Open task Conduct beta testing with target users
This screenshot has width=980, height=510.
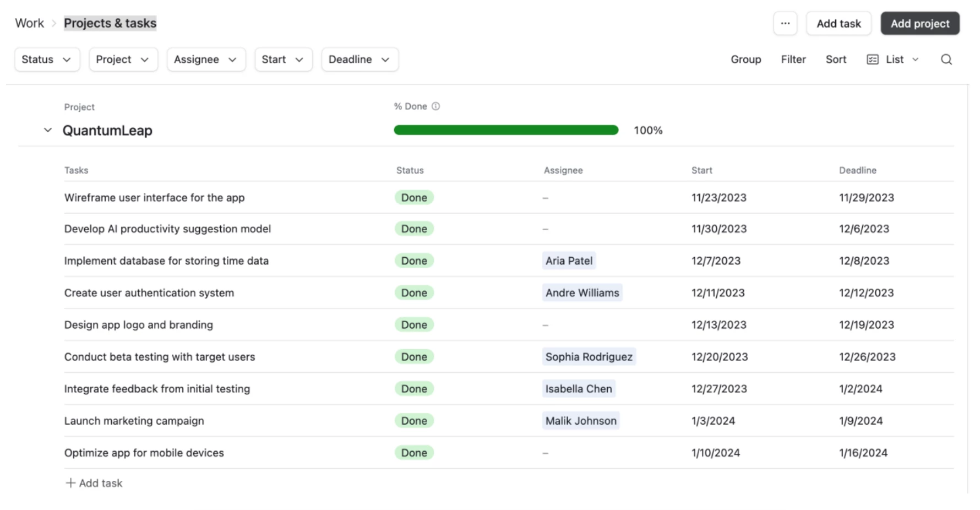(x=160, y=357)
